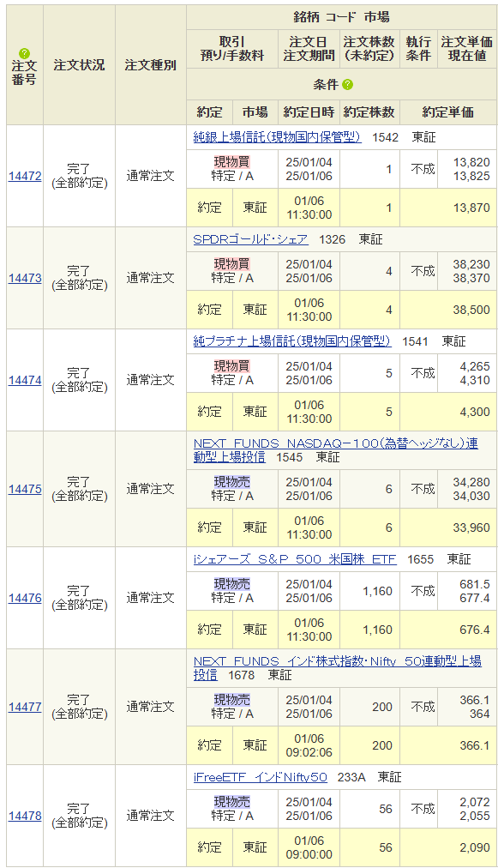Open order number 14472
The image size is (498, 868).
25,176
